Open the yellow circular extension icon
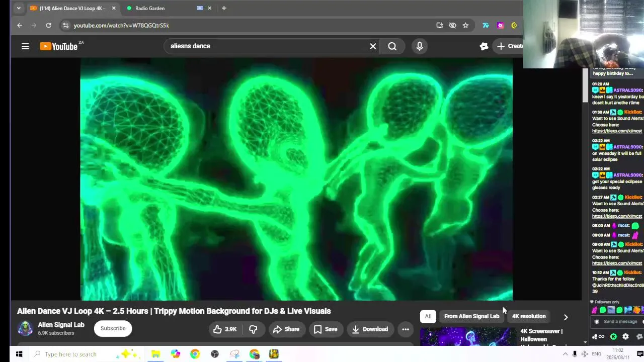The height and width of the screenshot is (362, 644). tap(514, 25)
